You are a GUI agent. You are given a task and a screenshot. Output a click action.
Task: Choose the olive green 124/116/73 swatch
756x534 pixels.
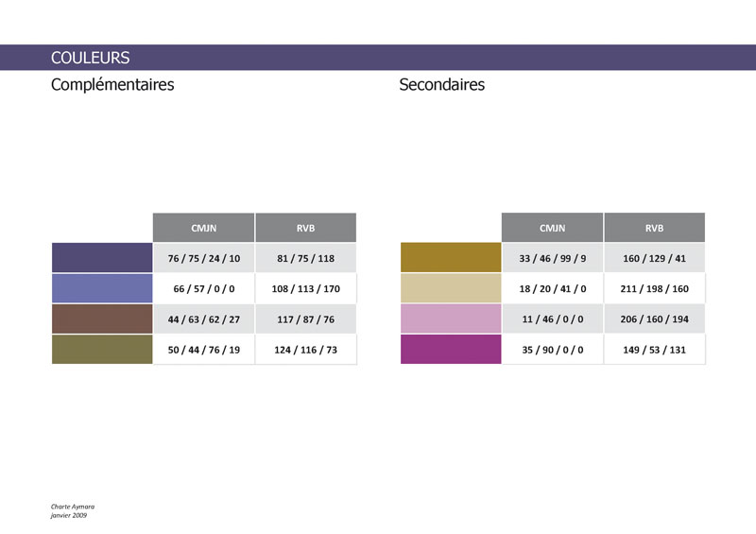pyautogui.click(x=102, y=350)
